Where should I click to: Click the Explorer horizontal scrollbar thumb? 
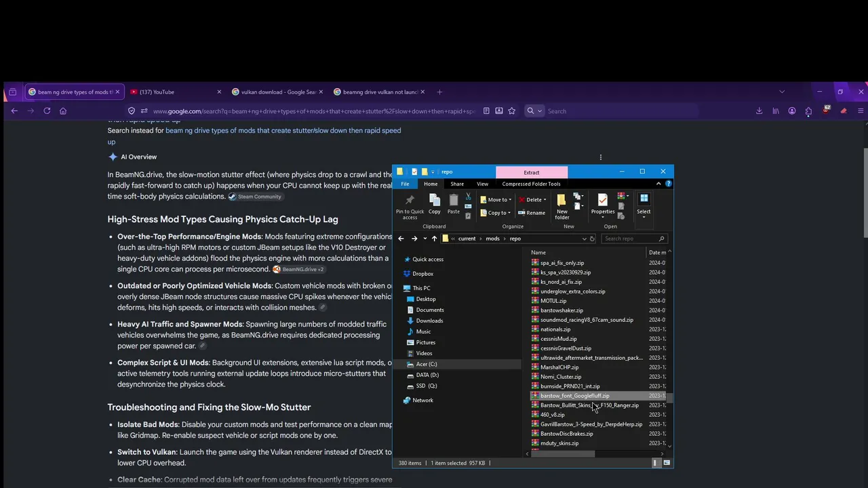563,454
